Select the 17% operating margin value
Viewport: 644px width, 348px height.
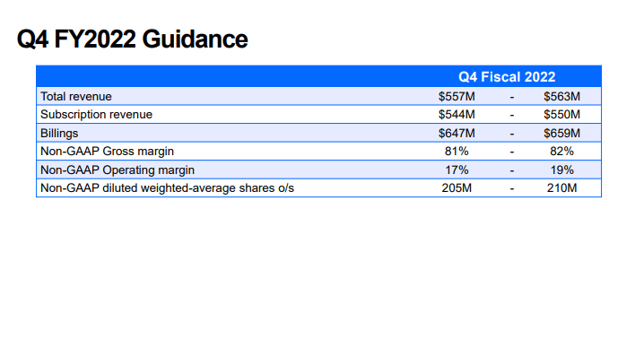tap(457, 170)
